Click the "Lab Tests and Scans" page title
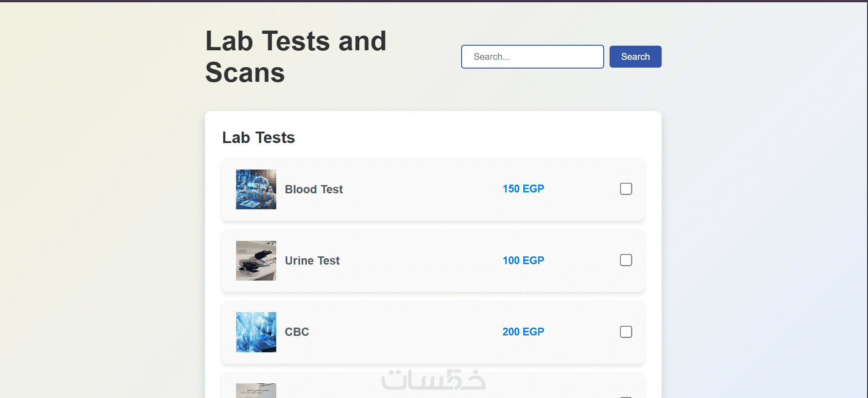The width and height of the screenshot is (868, 398). tap(295, 57)
